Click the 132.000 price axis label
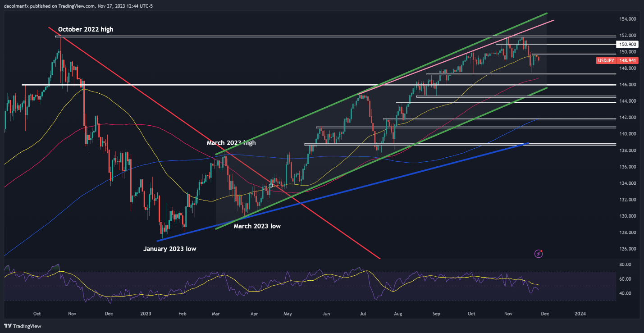The width and height of the screenshot is (644, 333). 627,200
